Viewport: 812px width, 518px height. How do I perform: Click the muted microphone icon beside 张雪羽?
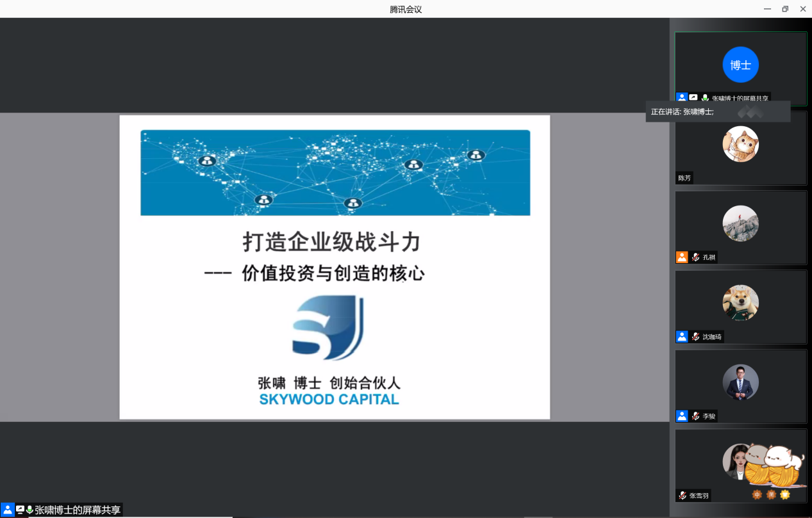(x=683, y=496)
